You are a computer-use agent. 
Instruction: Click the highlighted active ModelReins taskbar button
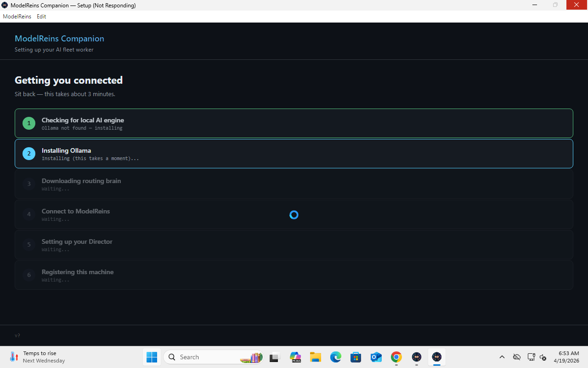pyautogui.click(x=437, y=357)
